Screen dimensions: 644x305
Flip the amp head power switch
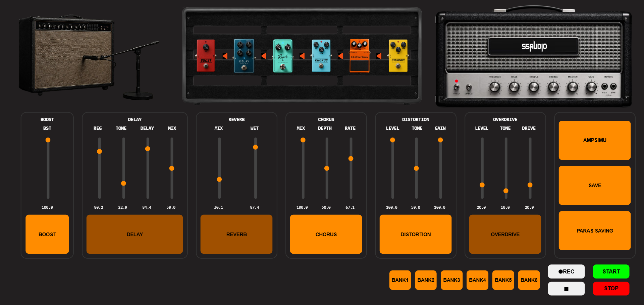tap(456, 88)
